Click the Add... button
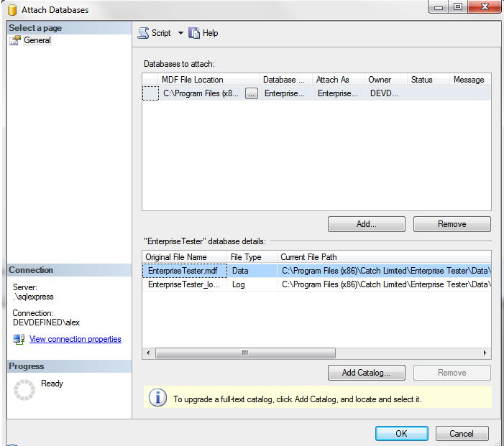The image size is (504, 446). (x=366, y=224)
